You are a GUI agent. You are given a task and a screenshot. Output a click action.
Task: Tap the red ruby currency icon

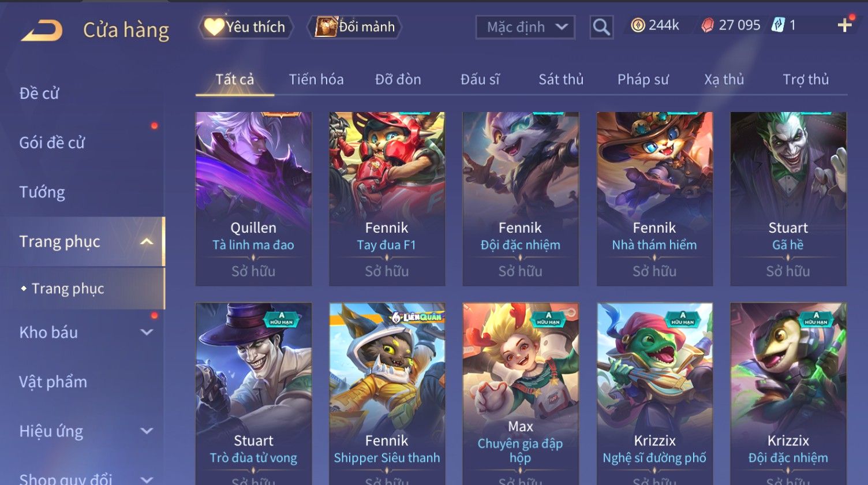708,25
